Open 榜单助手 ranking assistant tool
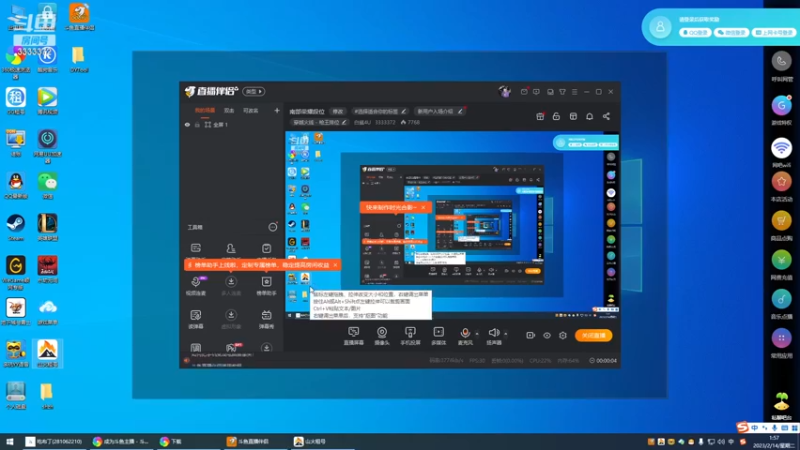800x450 pixels. (266, 285)
